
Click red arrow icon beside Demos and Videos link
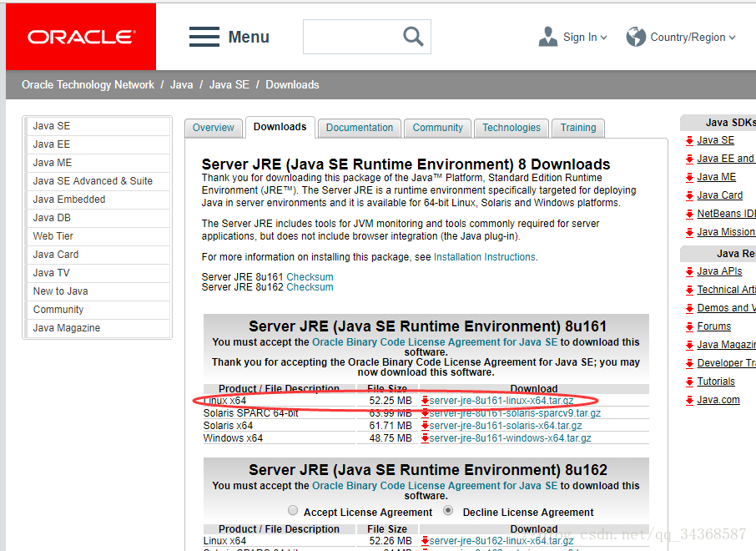689,309
